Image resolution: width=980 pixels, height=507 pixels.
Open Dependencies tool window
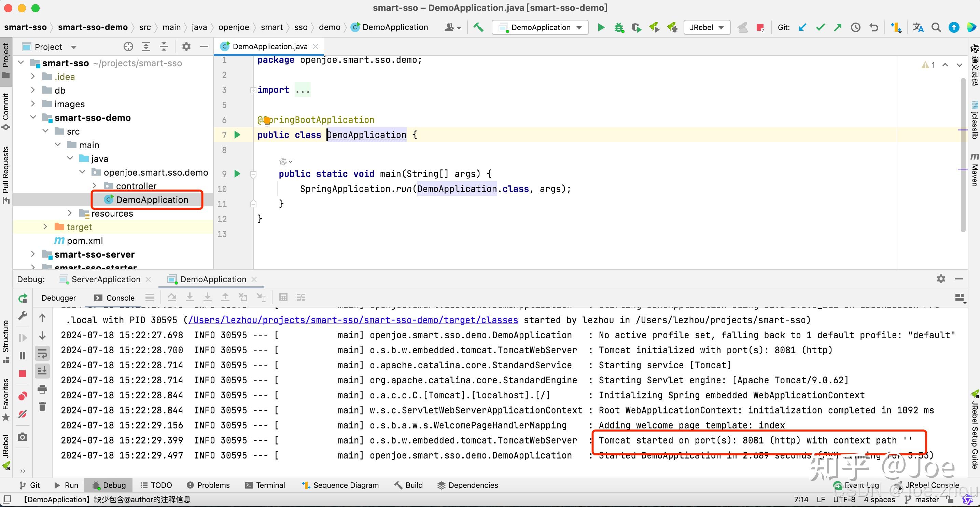click(x=467, y=485)
